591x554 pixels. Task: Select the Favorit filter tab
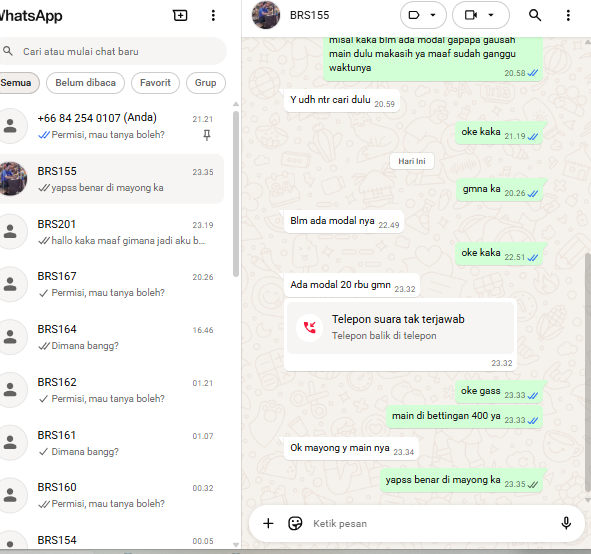(155, 83)
